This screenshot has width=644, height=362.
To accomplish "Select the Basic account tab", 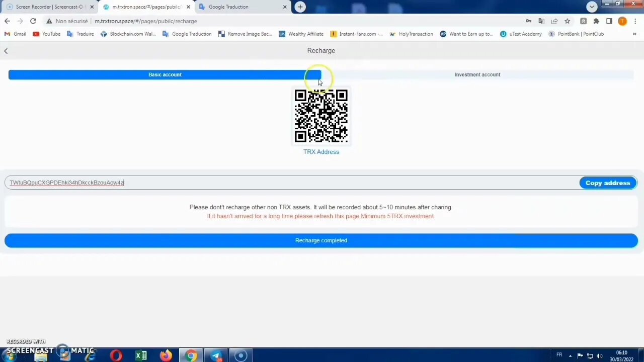I will tap(165, 74).
